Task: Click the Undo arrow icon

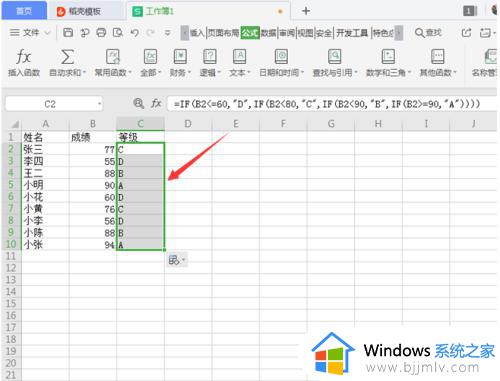Action: coord(135,33)
